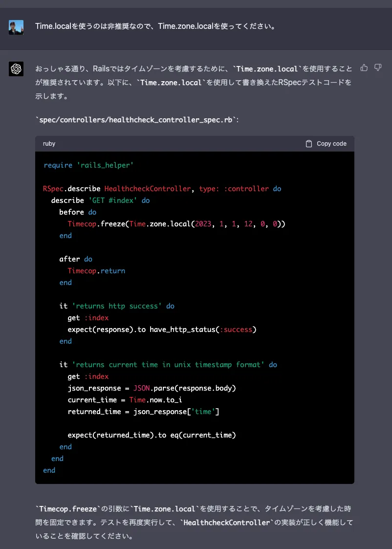Click the clipboard icon in code header
The width and height of the screenshot is (392, 549).
point(309,144)
